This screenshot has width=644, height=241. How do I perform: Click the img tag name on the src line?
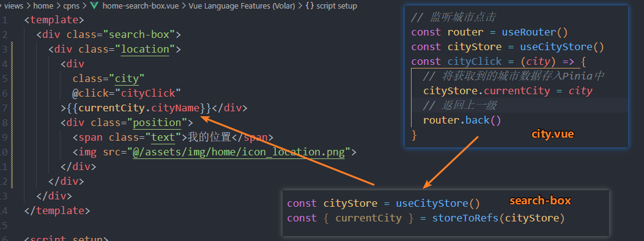87,152
